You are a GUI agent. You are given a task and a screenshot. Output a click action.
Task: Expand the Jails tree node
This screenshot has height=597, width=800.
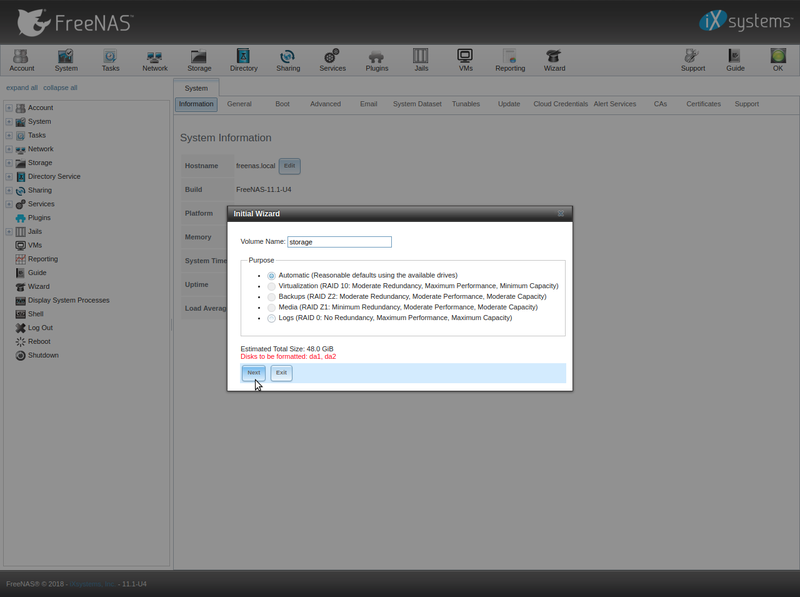(9, 232)
